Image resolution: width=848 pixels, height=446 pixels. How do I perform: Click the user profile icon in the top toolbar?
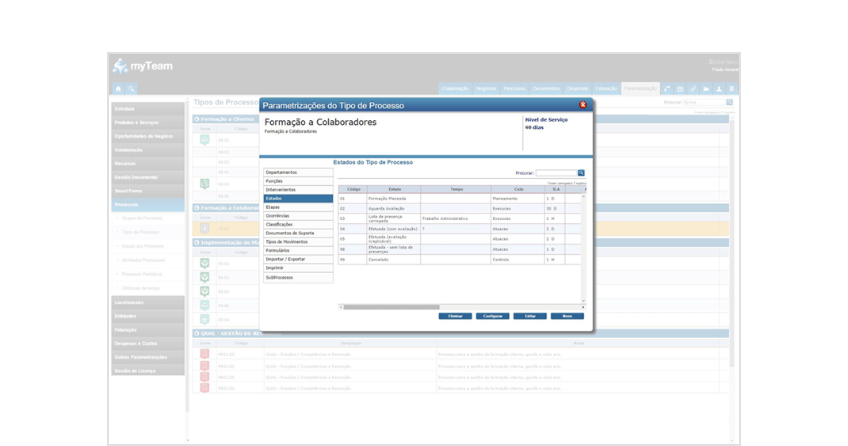click(x=719, y=89)
